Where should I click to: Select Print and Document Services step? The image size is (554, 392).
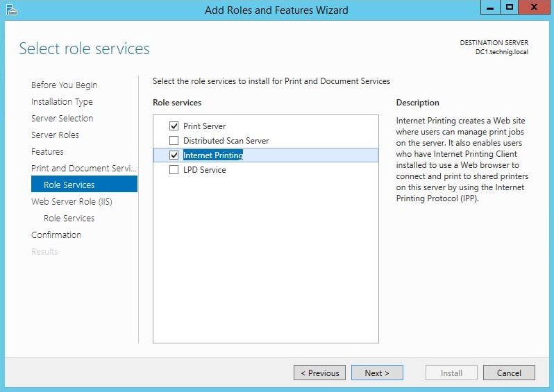[83, 169]
